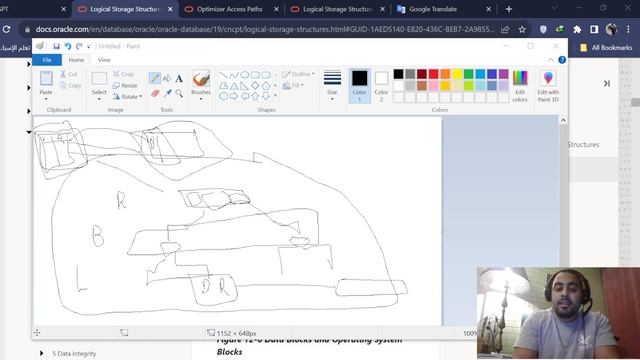Select the Color picker eyedropper tool
This screenshot has width=640, height=360.
coord(167,93)
